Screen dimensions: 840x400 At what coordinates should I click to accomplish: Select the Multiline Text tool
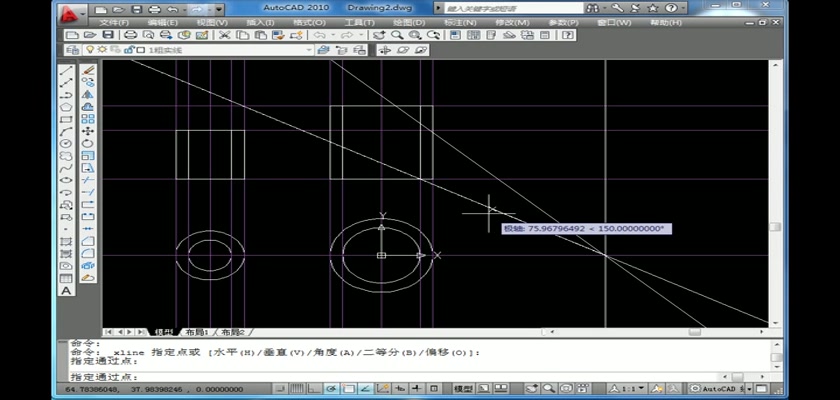click(x=66, y=291)
